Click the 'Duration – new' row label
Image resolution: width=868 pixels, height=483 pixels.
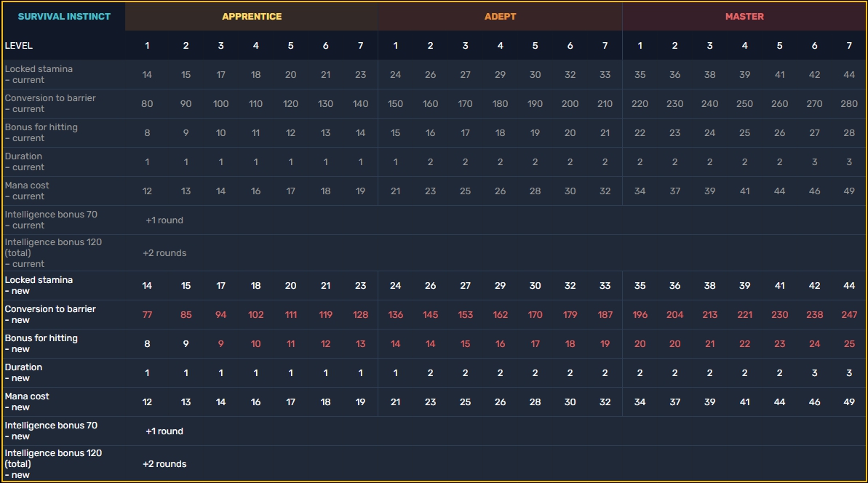(24, 373)
